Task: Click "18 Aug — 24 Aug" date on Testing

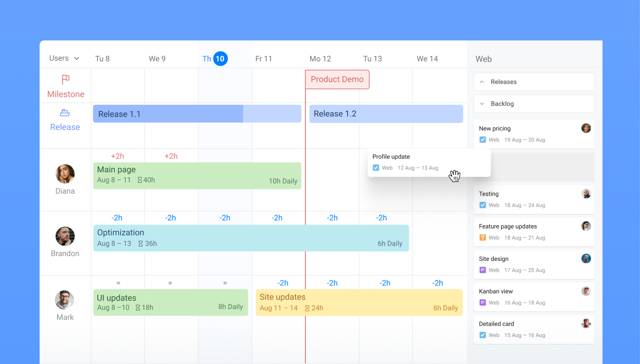Action: pos(525,205)
